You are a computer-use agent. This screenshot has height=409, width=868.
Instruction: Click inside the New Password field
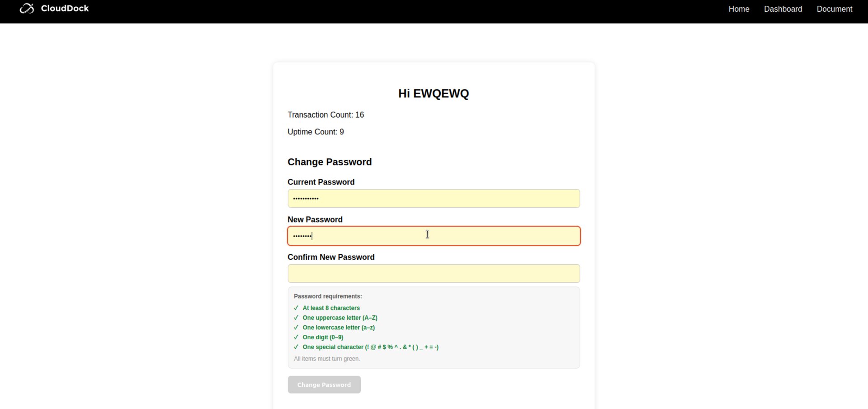point(434,236)
